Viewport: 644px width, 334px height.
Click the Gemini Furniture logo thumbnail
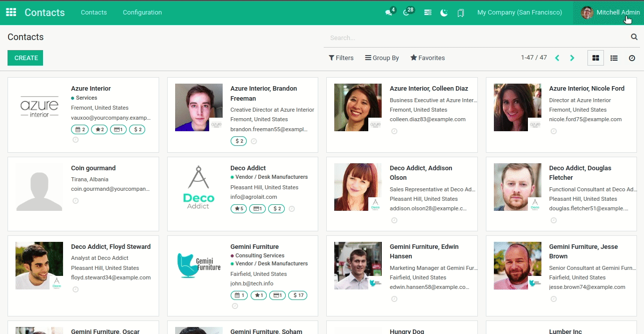tap(199, 265)
